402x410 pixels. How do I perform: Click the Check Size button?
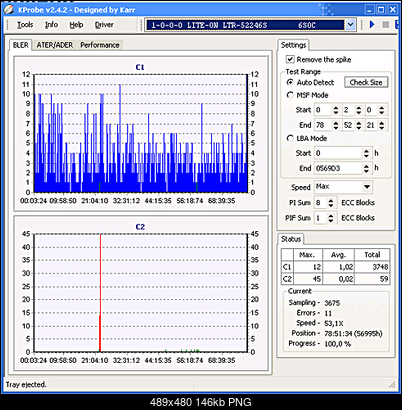366,82
